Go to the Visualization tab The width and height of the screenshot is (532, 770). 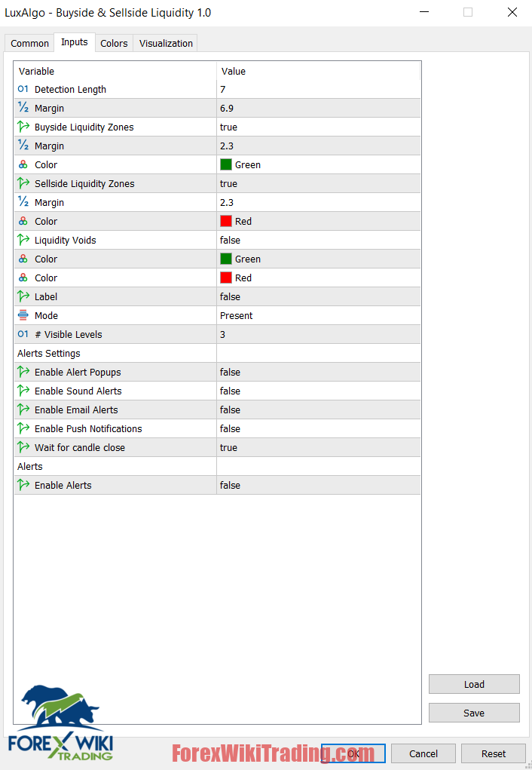[x=166, y=43]
